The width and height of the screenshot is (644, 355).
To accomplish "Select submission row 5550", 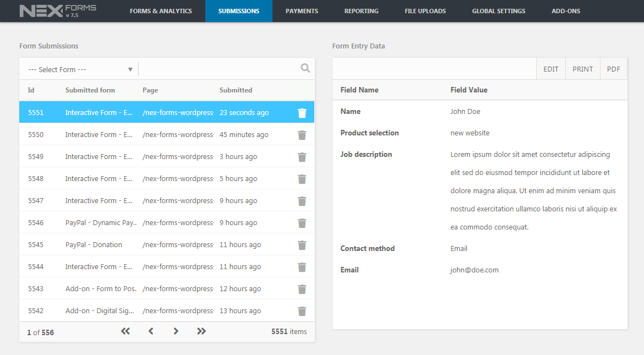I will pyautogui.click(x=167, y=134).
